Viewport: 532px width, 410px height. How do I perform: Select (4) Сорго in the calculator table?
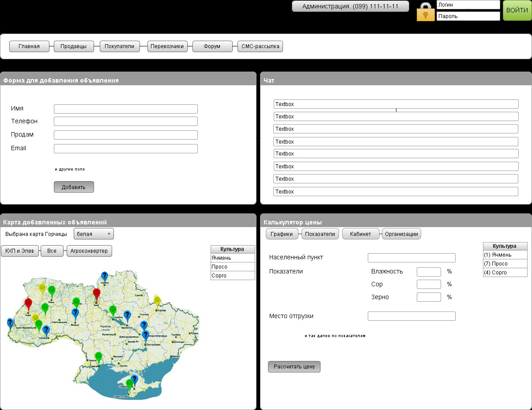(505, 273)
